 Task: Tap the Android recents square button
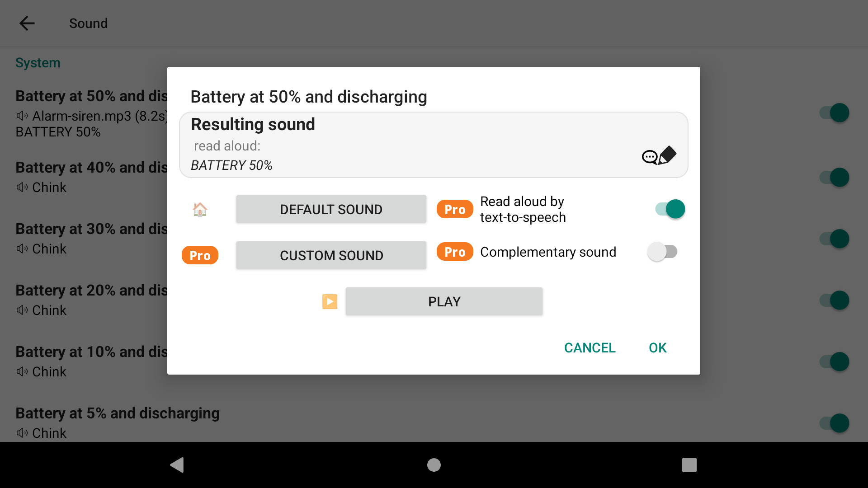pyautogui.click(x=689, y=465)
